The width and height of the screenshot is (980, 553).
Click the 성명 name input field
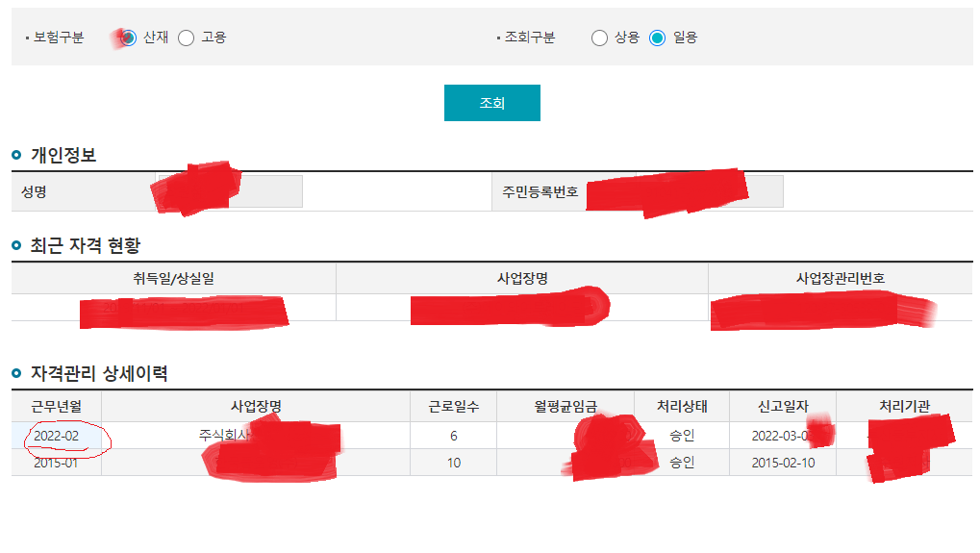(x=269, y=191)
